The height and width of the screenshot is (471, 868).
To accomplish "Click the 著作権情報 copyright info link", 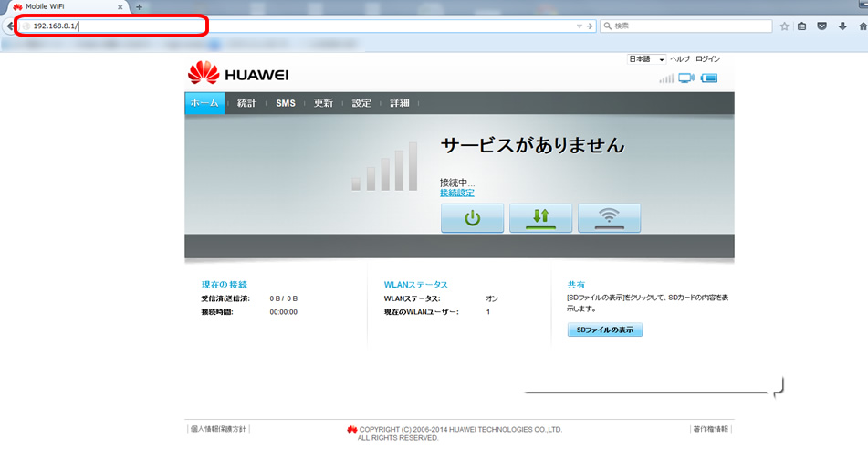I will coord(711,429).
